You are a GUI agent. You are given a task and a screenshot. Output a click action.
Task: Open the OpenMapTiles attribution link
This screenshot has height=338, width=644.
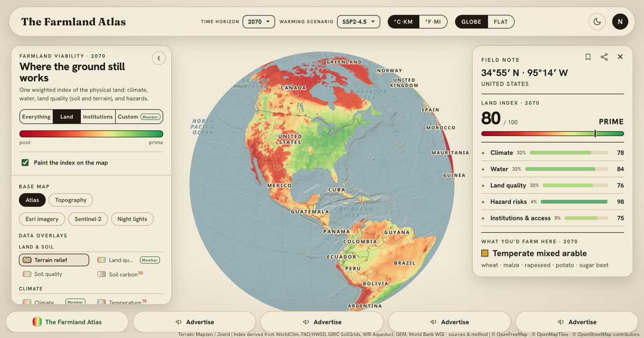pyautogui.click(x=552, y=335)
